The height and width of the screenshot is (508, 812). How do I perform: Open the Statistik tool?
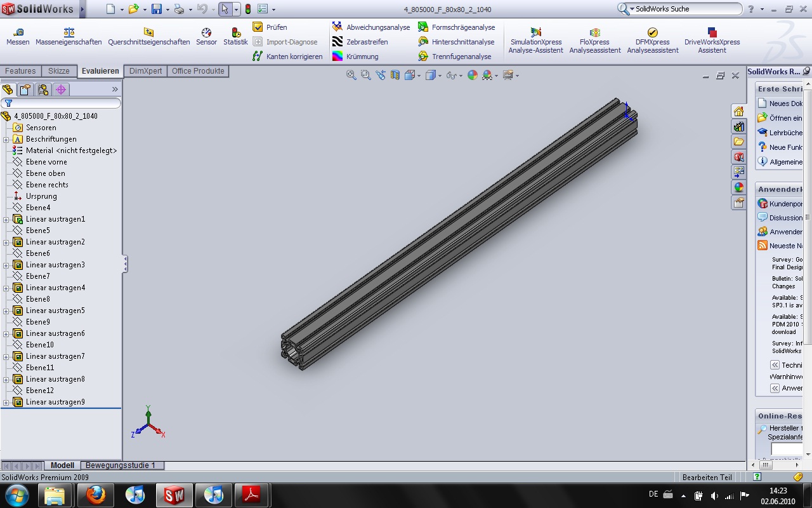[235, 37]
